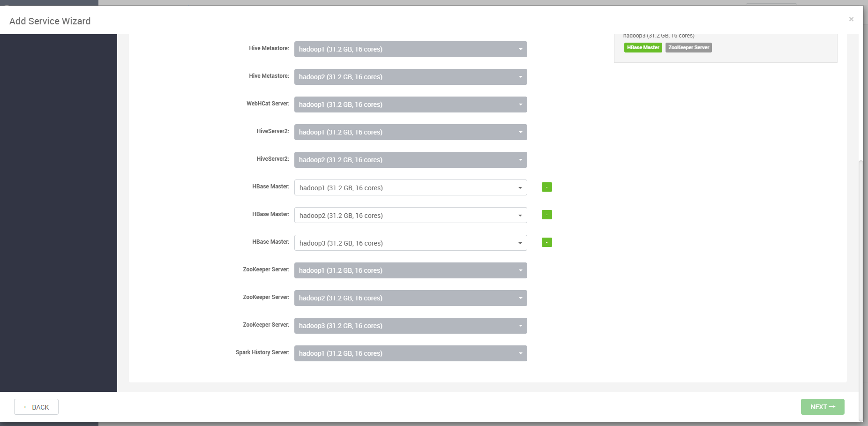Go back to the previous wizard step
Viewport: 868px width, 426px height.
click(36, 407)
